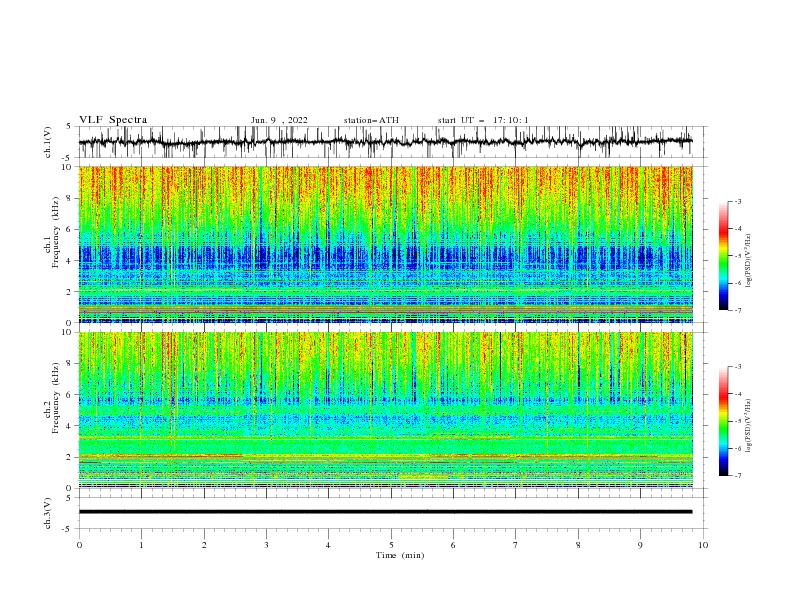Click the "4" kHz tick of ch.1 spectrogram
This screenshot has height=612, width=792.
click(x=70, y=261)
